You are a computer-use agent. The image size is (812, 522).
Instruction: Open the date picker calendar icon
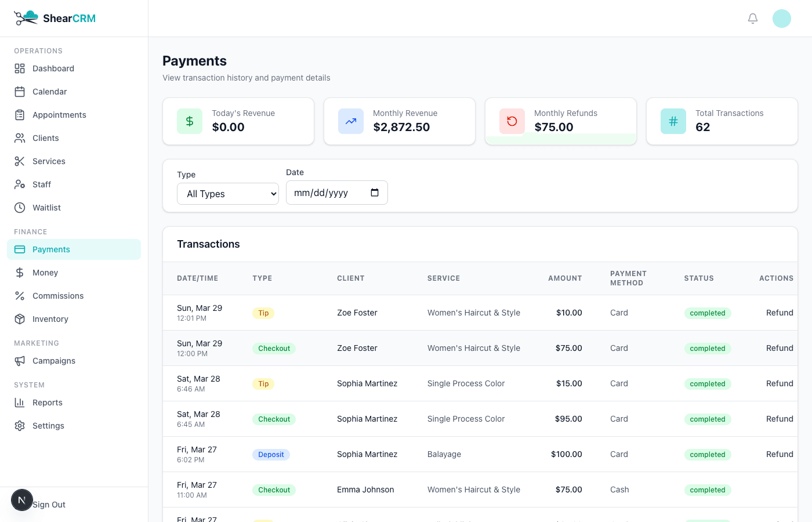click(x=375, y=193)
